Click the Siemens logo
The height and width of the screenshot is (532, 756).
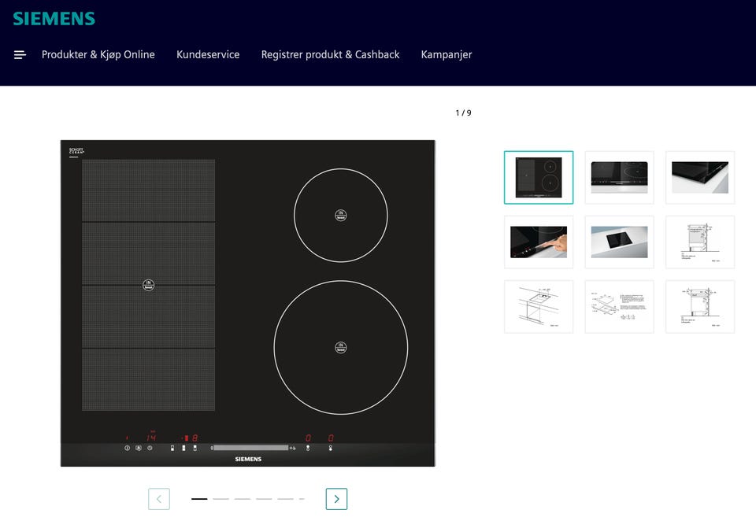pos(54,19)
